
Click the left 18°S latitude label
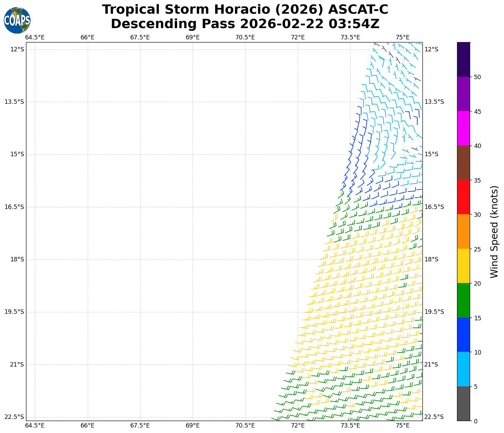(17, 259)
